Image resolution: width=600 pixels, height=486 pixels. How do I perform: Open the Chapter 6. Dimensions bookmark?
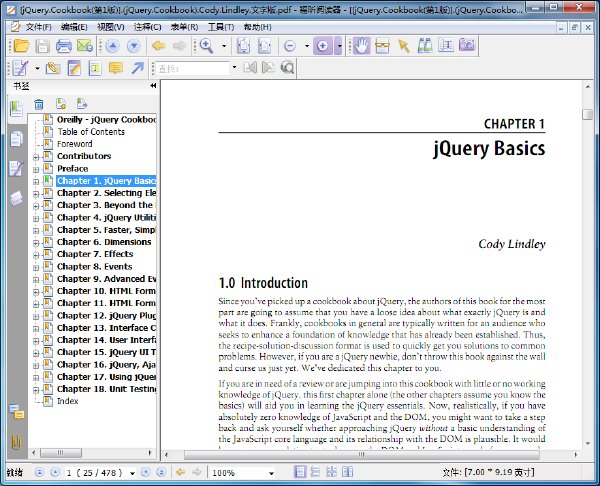(104, 242)
